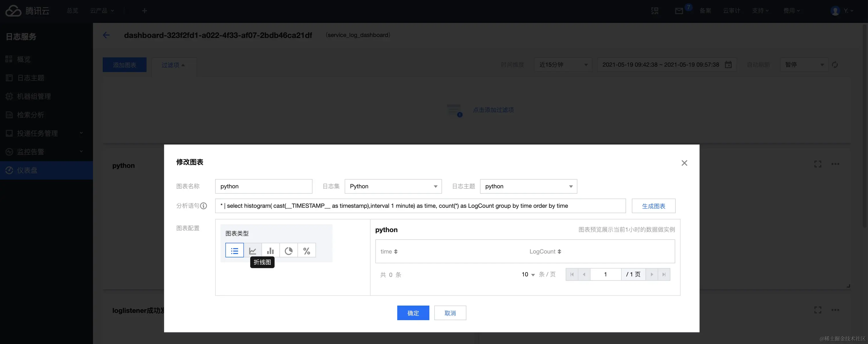The height and width of the screenshot is (344, 868).
Task: Click the analysis statement info icon
Action: [204, 206]
